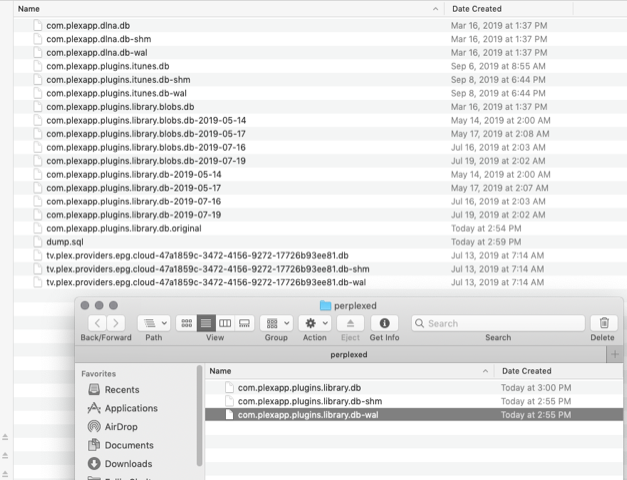Go back in perplexed Finder window
The height and width of the screenshot is (480, 627).
(x=98, y=323)
